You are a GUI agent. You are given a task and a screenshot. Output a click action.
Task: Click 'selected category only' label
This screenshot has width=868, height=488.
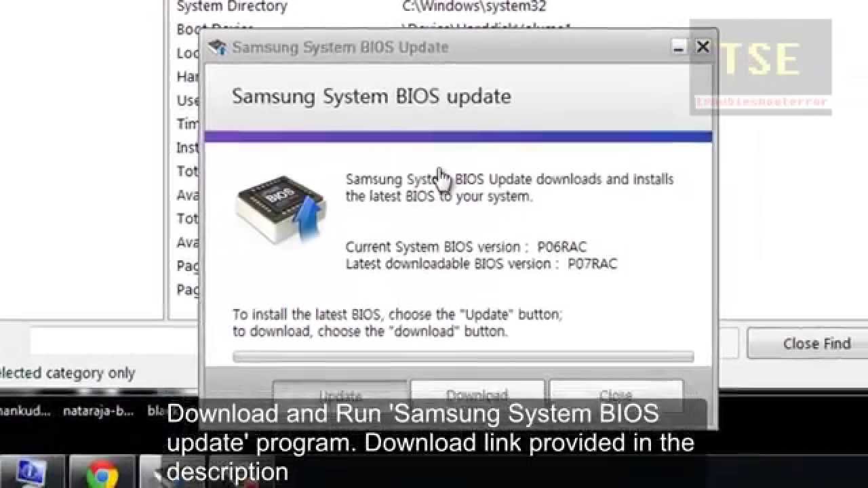point(68,373)
